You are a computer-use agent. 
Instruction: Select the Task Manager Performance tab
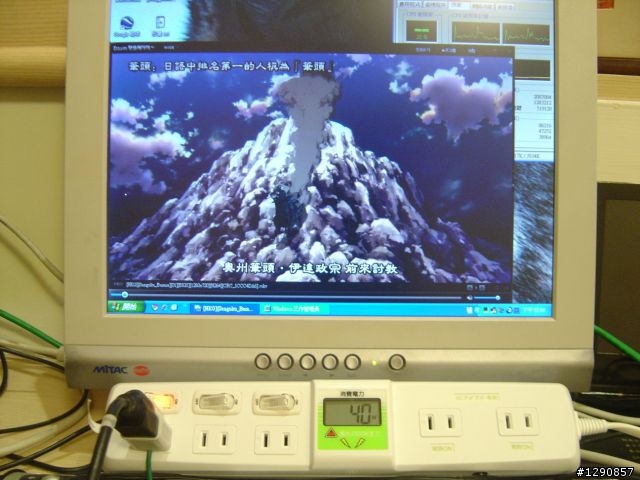(x=458, y=5)
